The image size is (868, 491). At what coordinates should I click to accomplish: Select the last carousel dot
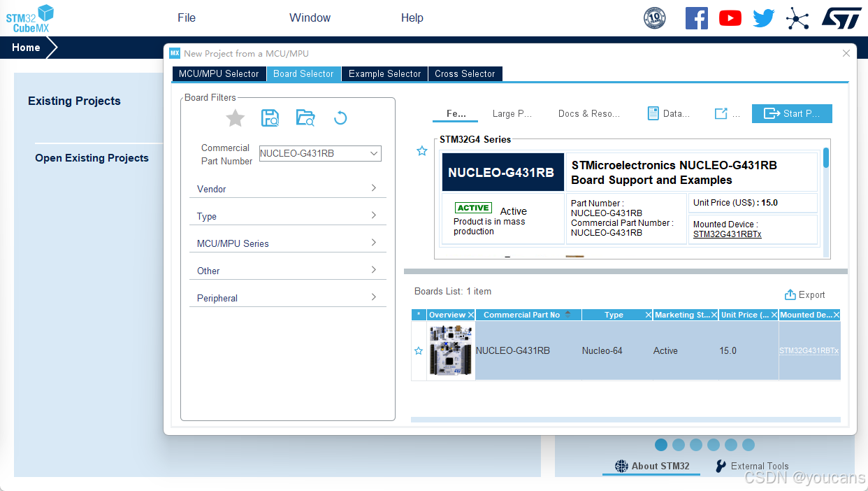click(748, 445)
